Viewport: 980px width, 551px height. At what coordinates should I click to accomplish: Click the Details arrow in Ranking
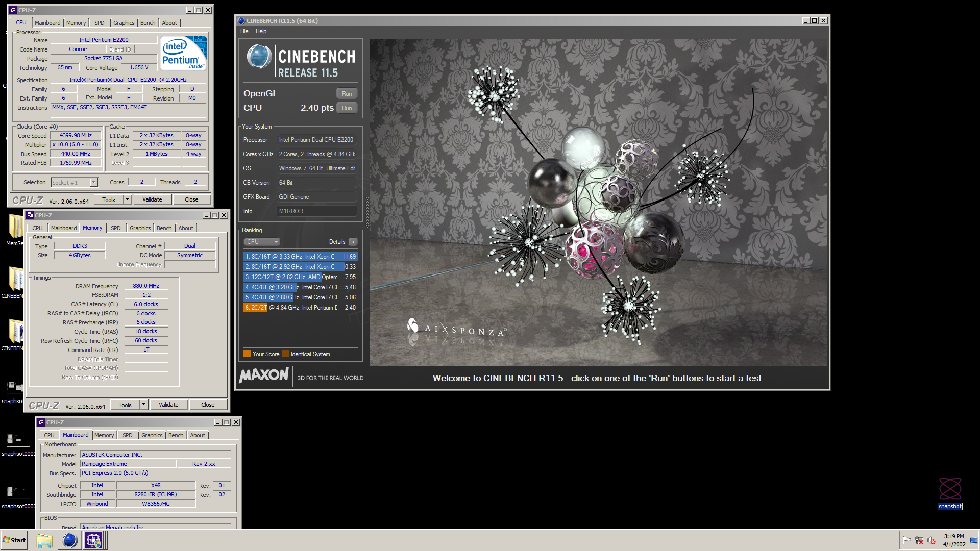[353, 242]
